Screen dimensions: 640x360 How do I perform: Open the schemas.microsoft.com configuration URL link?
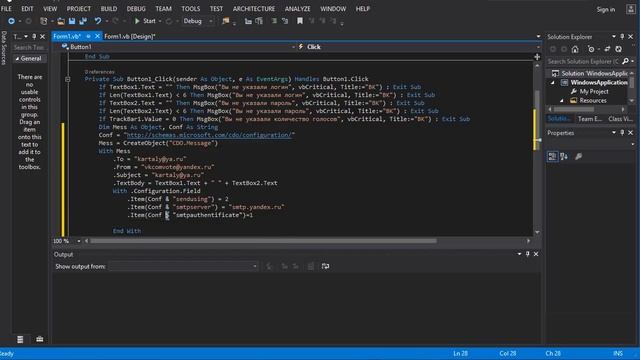click(x=209, y=135)
